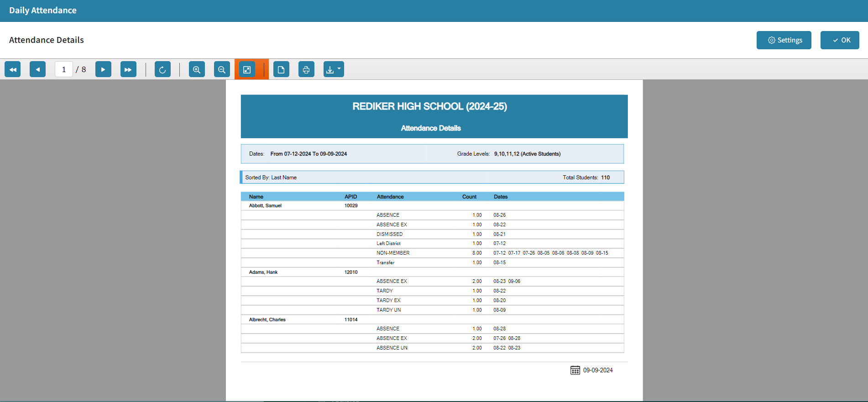Click the count value 8.00
Image resolution: width=868 pixels, height=402 pixels.
tap(477, 253)
